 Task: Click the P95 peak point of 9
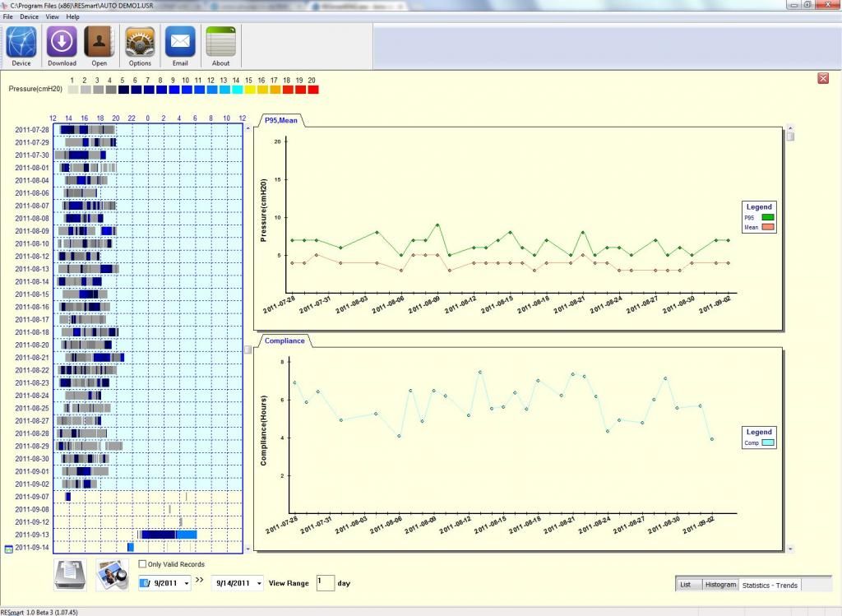pyautogui.click(x=437, y=225)
